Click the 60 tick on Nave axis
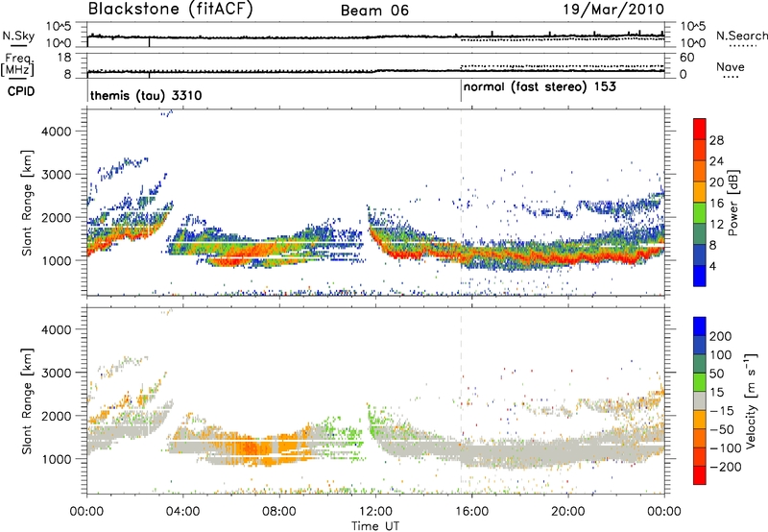Screen dimensions: 768x532 point(687,58)
